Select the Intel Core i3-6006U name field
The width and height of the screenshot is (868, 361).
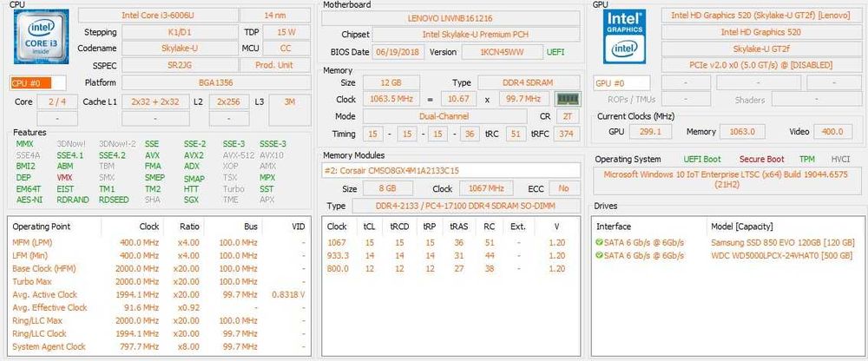tap(158, 16)
